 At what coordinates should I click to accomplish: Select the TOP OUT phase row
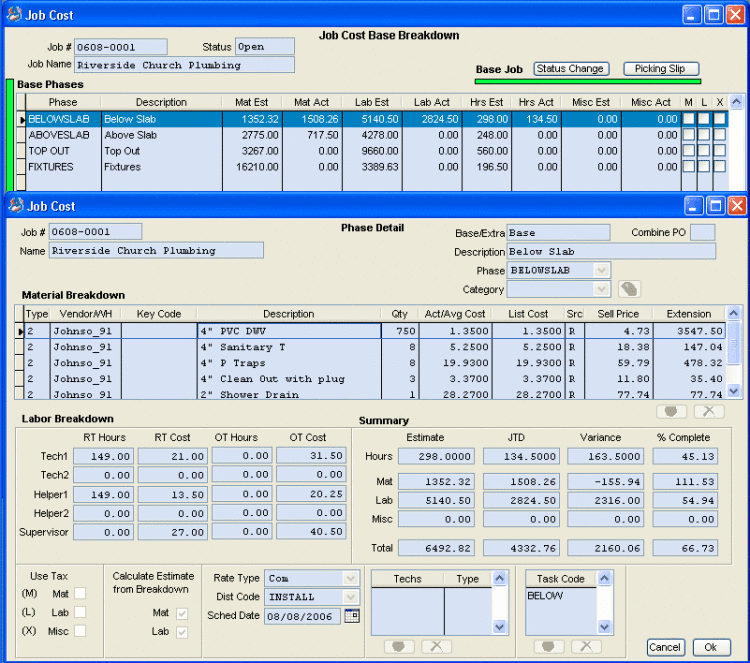[372, 151]
